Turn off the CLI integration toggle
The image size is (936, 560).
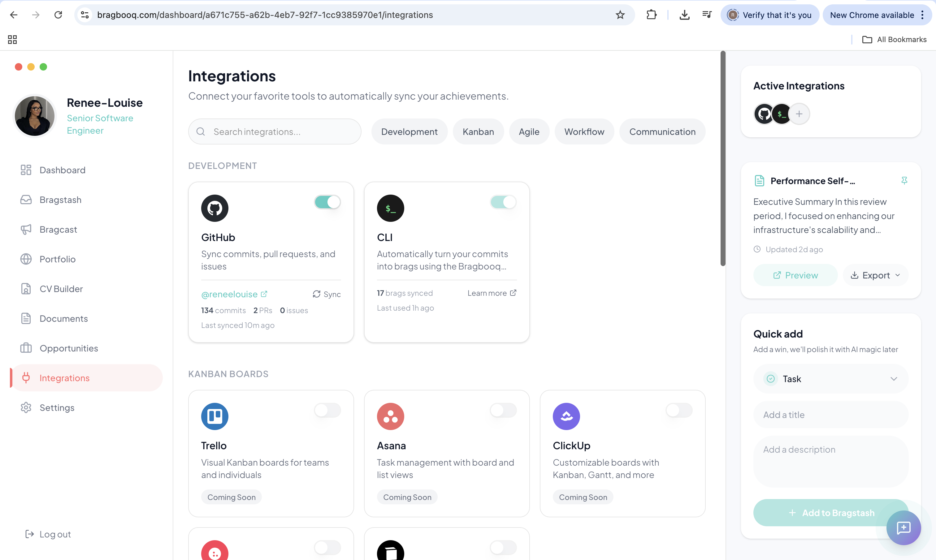click(x=503, y=202)
